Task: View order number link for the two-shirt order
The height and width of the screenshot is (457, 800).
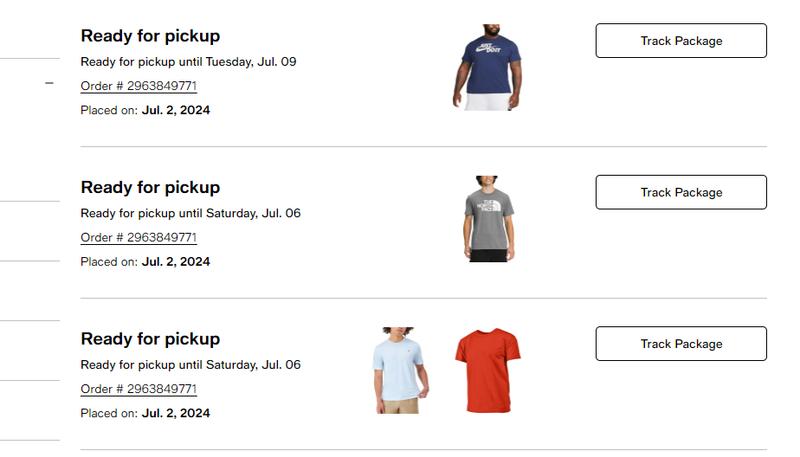Action: coord(138,389)
